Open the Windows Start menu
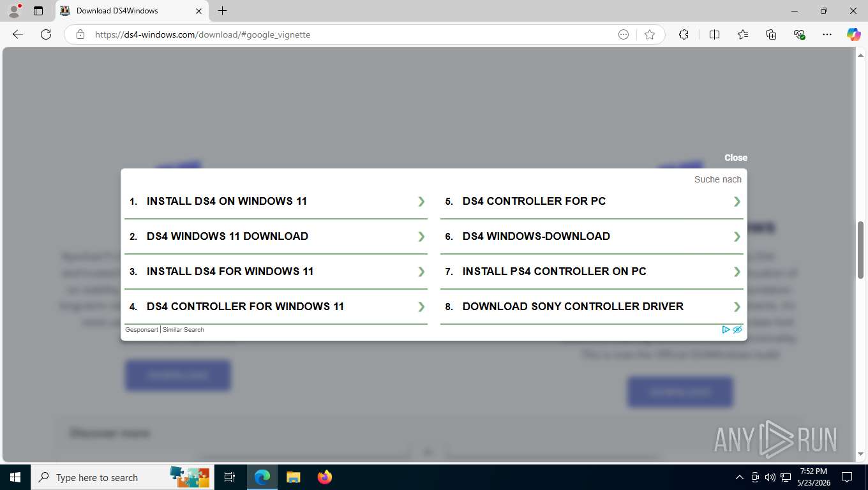 (x=15, y=477)
